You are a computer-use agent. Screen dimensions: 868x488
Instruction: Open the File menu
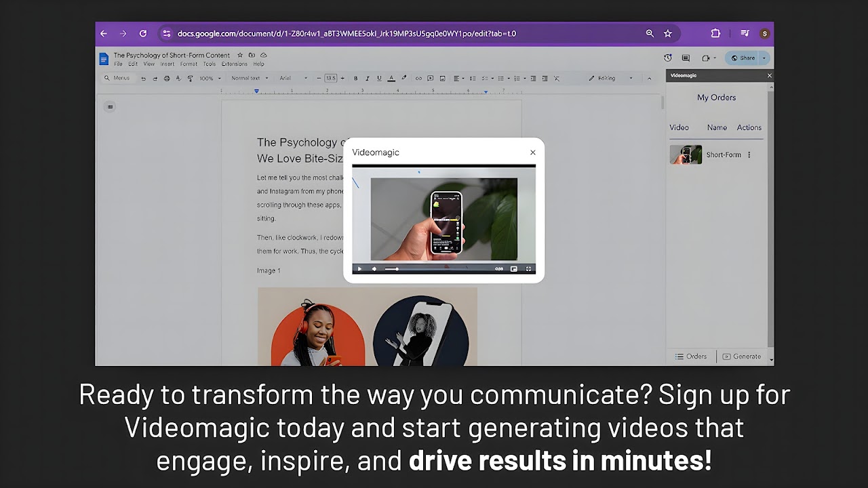pos(118,64)
